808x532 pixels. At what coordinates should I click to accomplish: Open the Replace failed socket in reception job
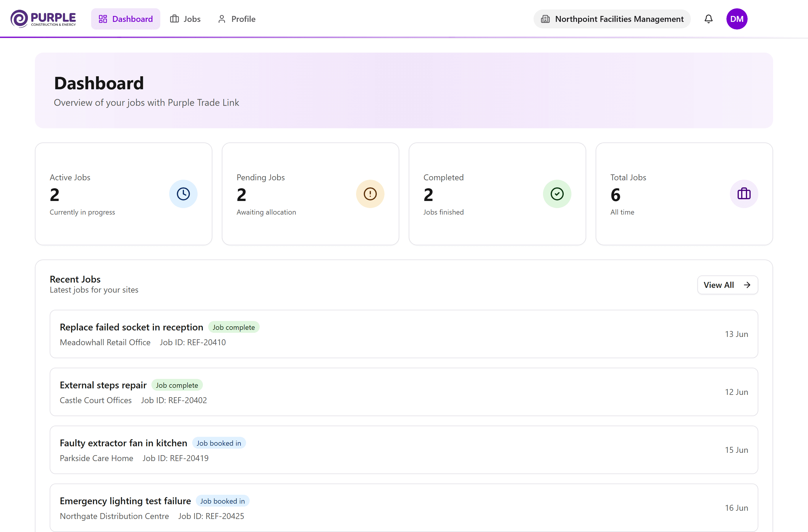tap(404, 334)
